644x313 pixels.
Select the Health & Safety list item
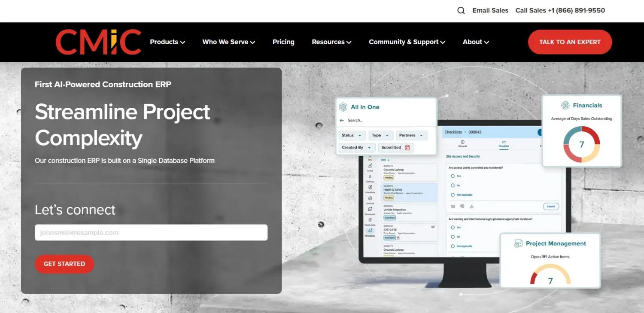(x=409, y=192)
